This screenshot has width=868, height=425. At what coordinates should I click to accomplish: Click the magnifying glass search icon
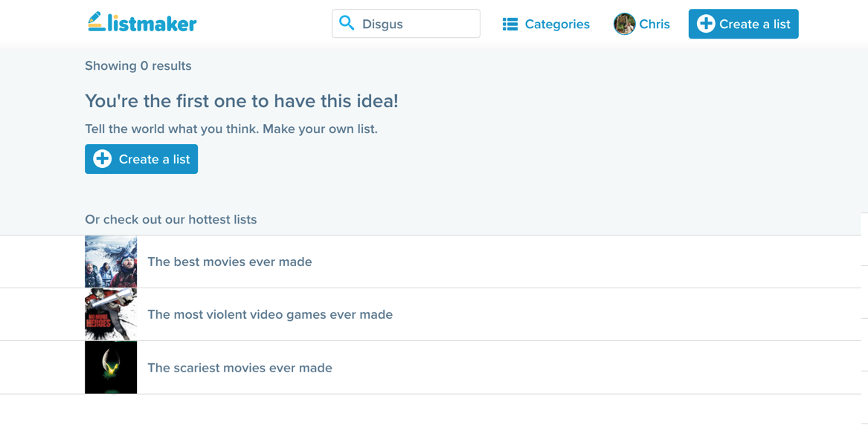point(347,23)
